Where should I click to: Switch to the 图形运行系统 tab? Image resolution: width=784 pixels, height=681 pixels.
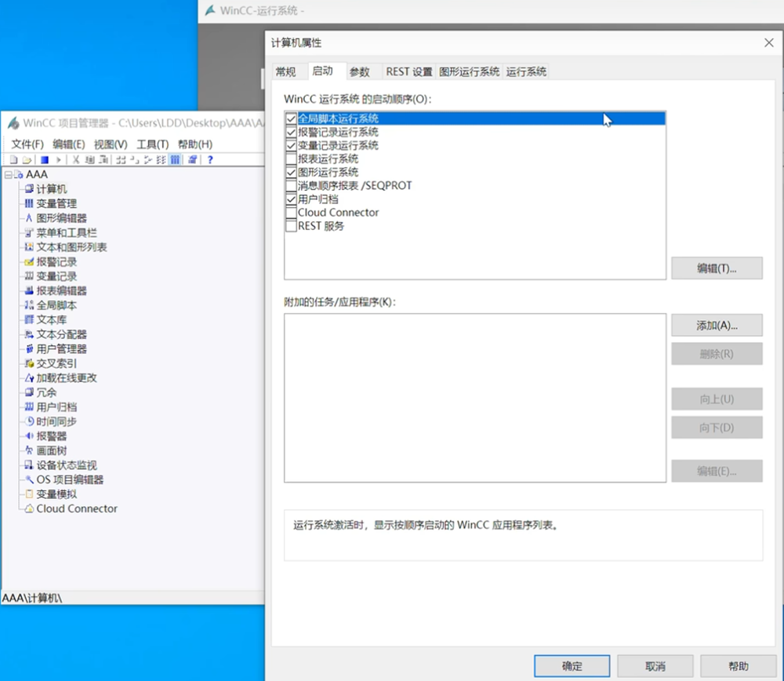click(469, 71)
